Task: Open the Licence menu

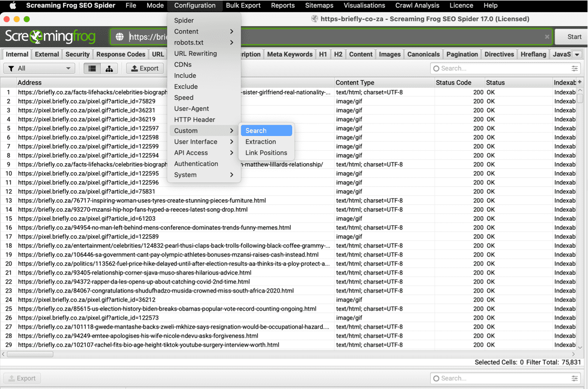Action: 461,5
